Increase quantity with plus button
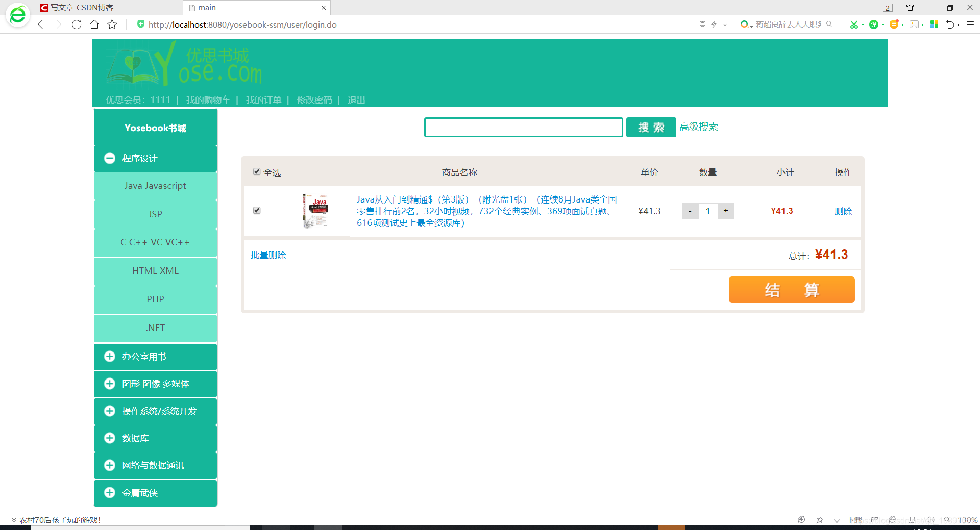Screen dimensions: 980x530 click(726, 211)
